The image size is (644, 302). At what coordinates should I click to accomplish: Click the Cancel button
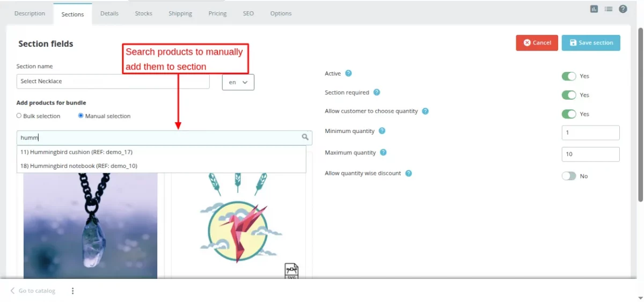[537, 43]
